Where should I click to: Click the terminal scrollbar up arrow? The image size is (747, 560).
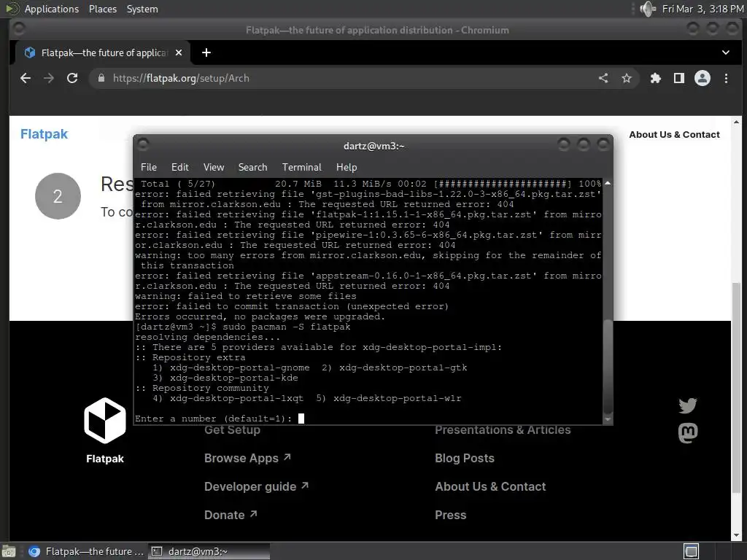pos(608,183)
